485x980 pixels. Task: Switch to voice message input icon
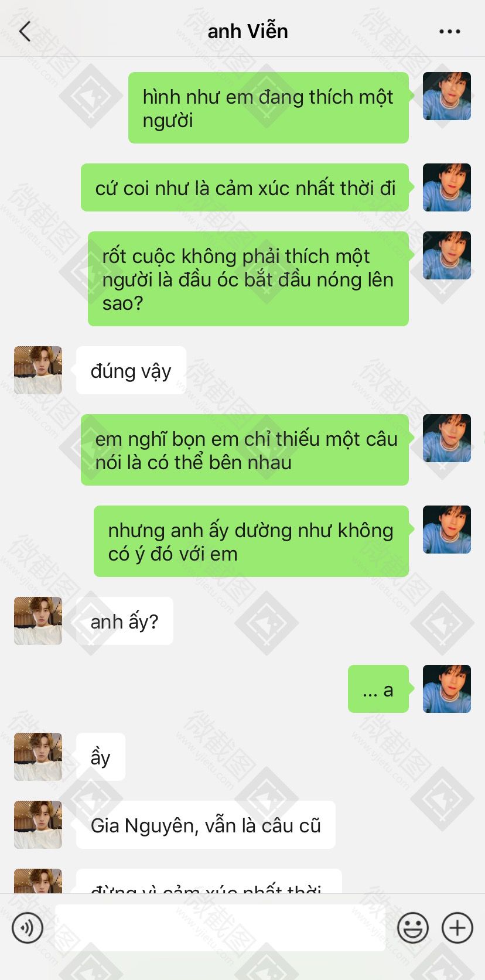pyautogui.click(x=28, y=928)
